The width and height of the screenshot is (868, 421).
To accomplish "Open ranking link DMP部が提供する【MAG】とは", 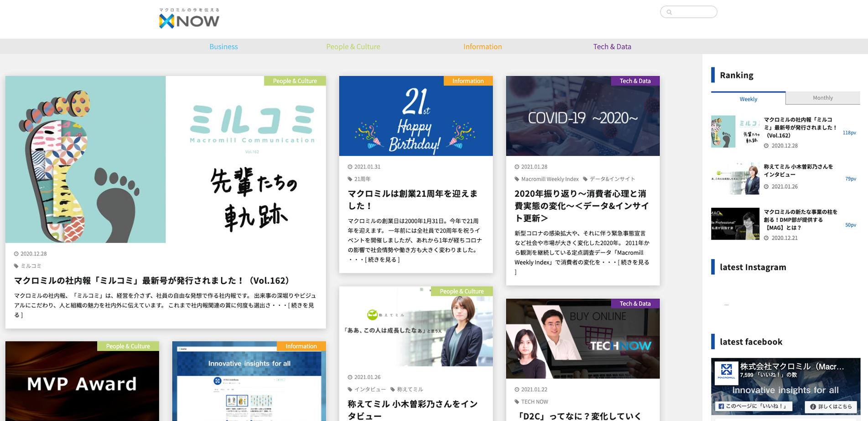I will click(x=800, y=220).
